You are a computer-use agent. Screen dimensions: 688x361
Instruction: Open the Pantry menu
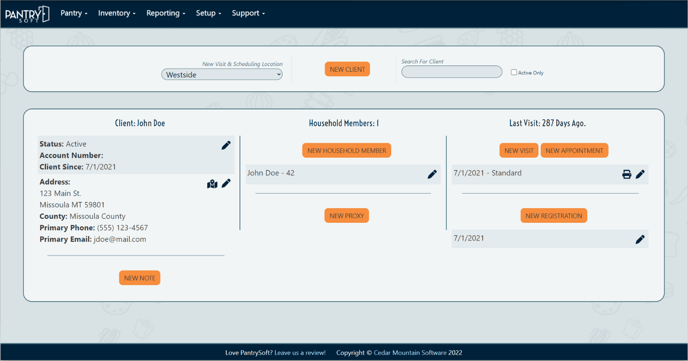(x=74, y=13)
